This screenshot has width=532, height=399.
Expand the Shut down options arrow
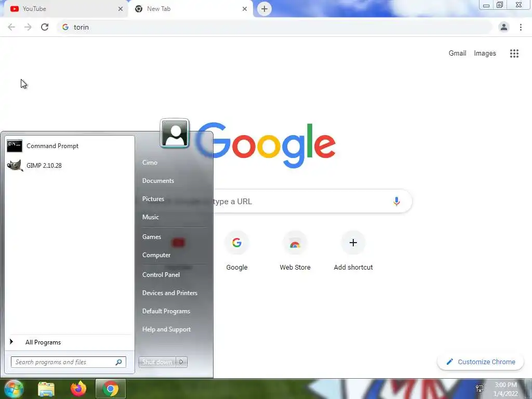click(181, 362)
